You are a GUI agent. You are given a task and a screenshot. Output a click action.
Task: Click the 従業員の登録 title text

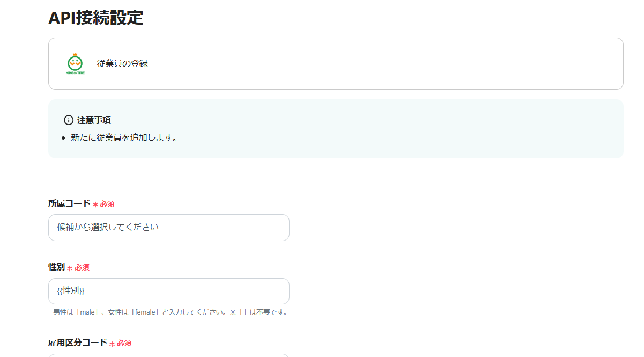(122, 63)
